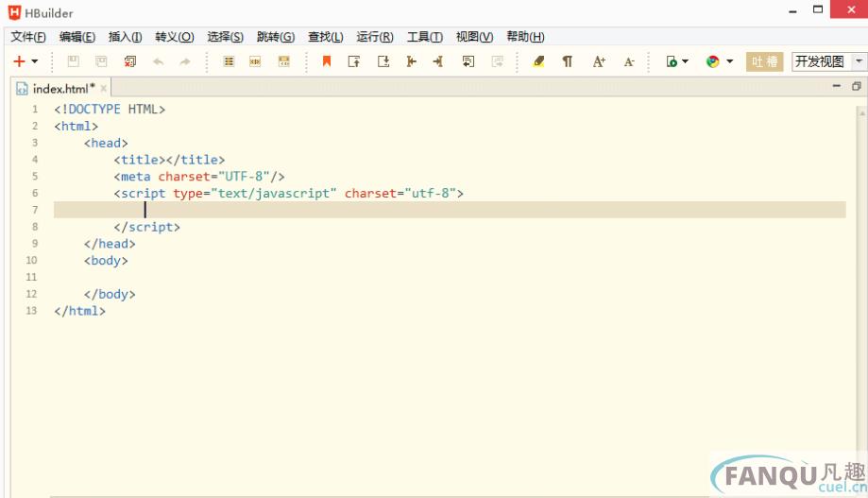Screen dimensions: 868x498
Task: Click line number 7 in the gutter
Action: (x=35, y=210)
